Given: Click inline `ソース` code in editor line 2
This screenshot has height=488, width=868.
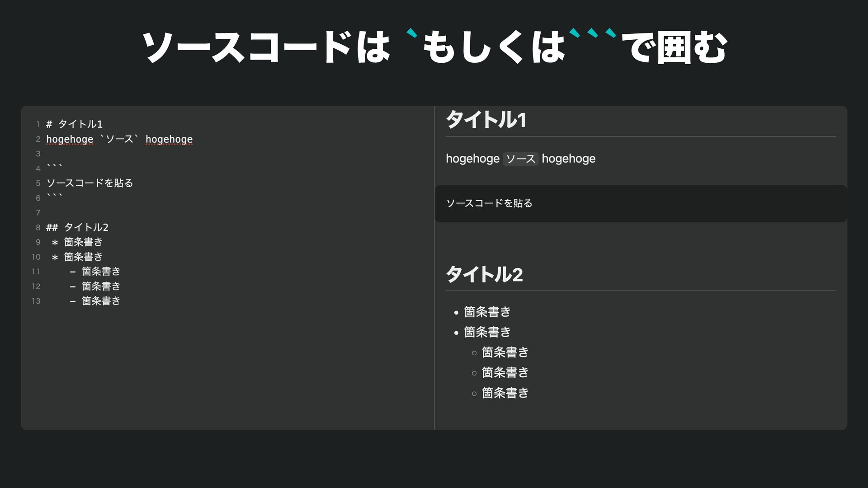Looking at the screenshot, I should [119, 139].
